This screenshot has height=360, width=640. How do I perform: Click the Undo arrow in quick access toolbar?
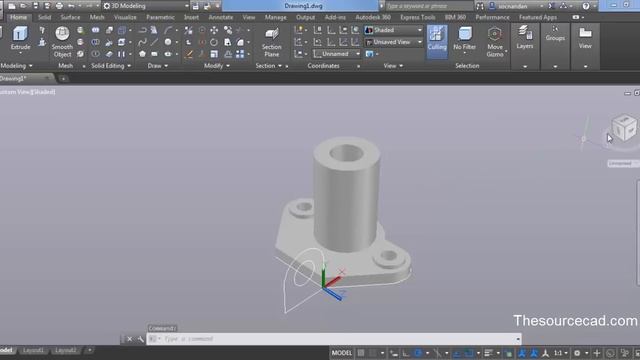[x=71, y=6]
